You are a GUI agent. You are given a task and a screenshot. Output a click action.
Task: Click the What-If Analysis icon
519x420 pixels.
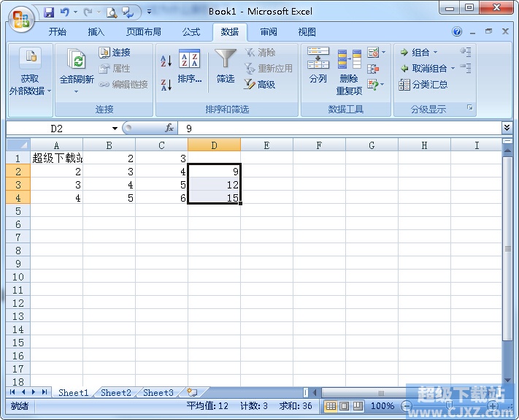(x=373, y=85)
